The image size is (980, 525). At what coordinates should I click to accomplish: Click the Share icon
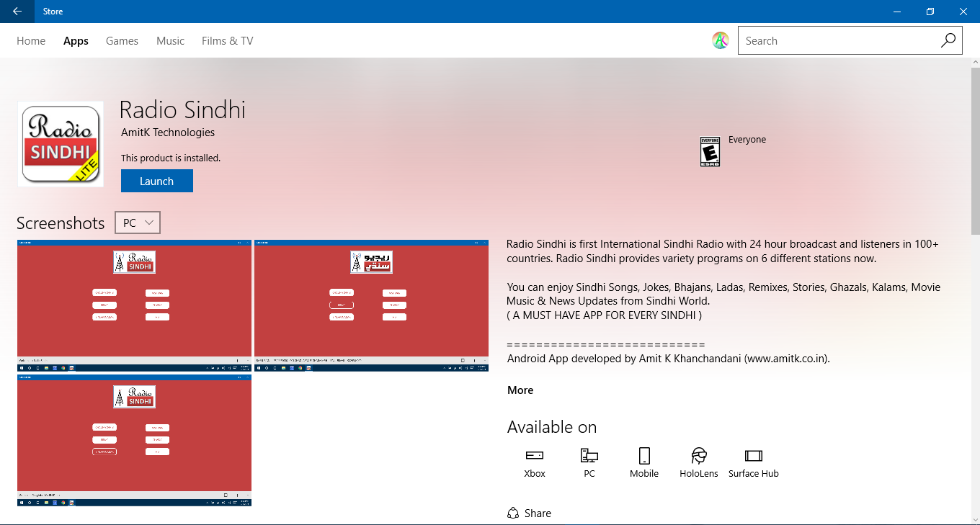(x=513, y=513)
